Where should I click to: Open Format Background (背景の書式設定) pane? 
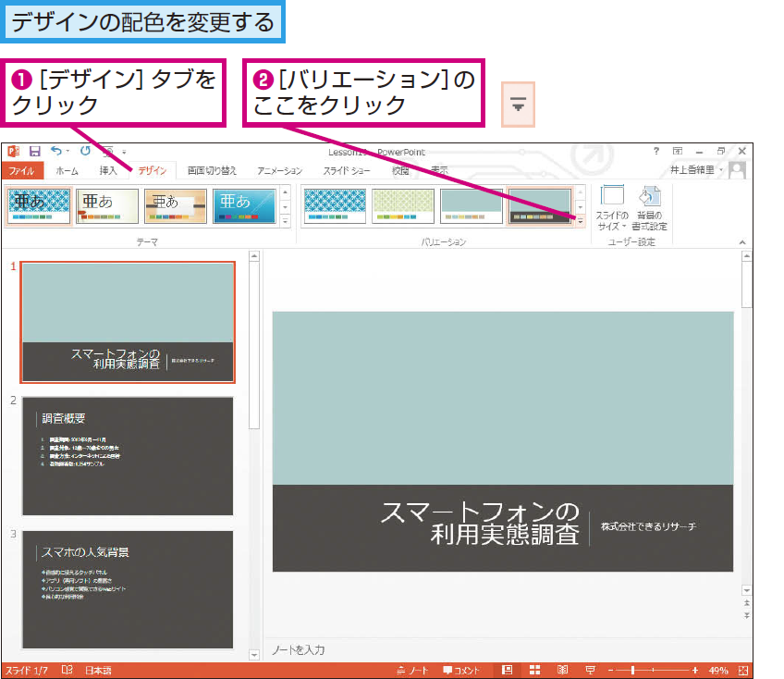(650, 207)
